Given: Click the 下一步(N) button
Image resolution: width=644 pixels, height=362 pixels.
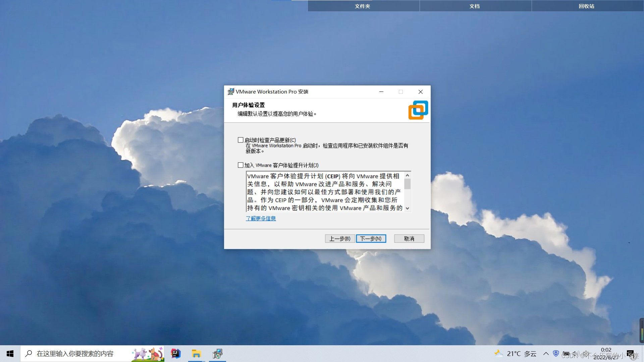Looking at the screenshot, I should (x=371, y=238).
